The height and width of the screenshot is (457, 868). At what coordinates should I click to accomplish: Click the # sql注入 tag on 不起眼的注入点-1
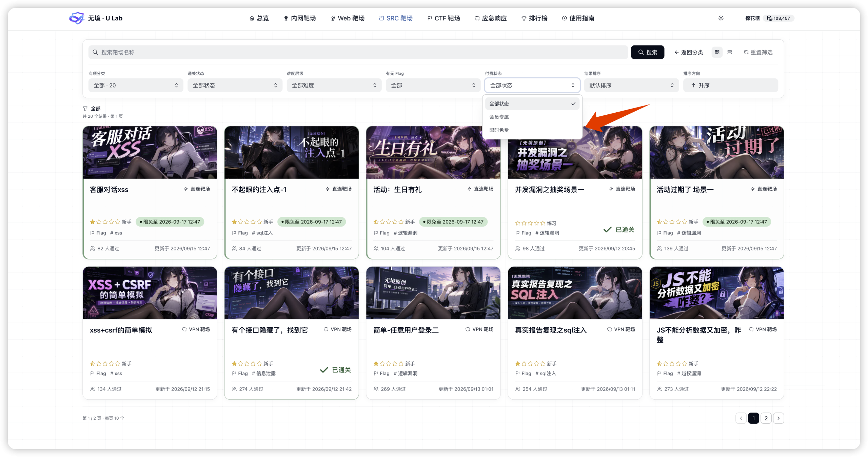click(262, 233)
